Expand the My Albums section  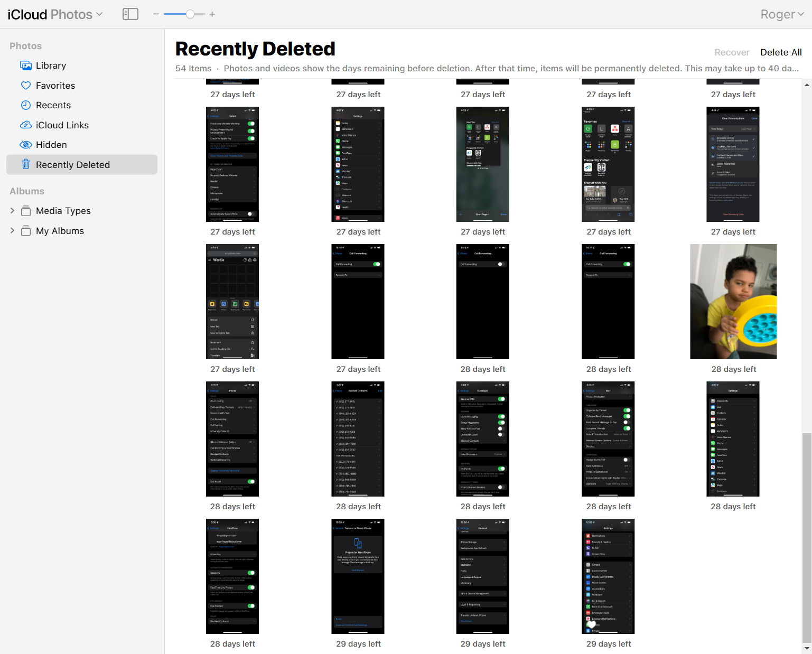[12, 231]
